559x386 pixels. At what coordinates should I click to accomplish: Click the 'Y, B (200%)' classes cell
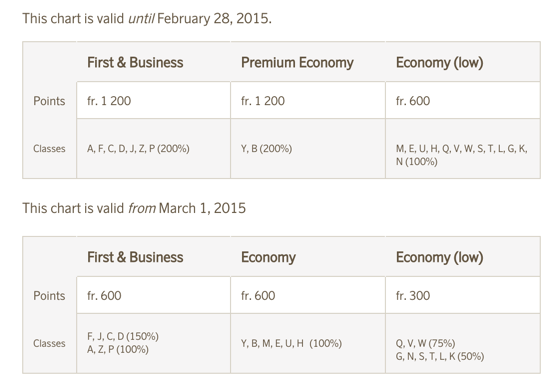point(308,149)
